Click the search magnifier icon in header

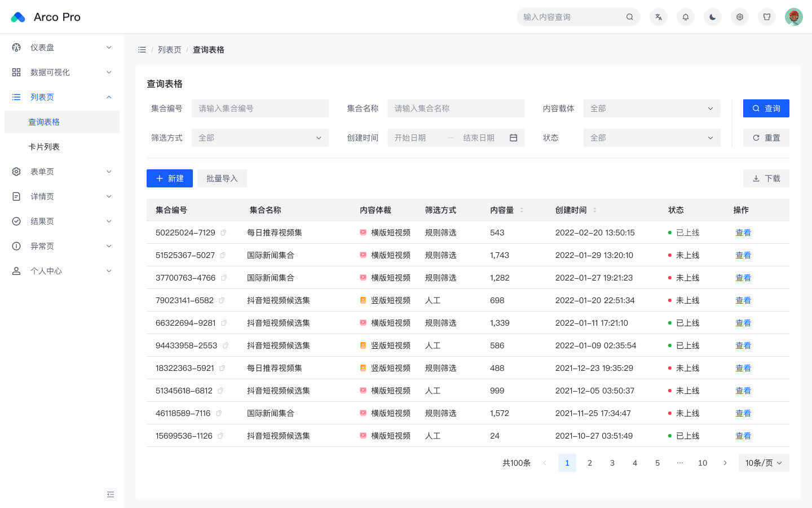pyautogui.click(x=630, y=17)
